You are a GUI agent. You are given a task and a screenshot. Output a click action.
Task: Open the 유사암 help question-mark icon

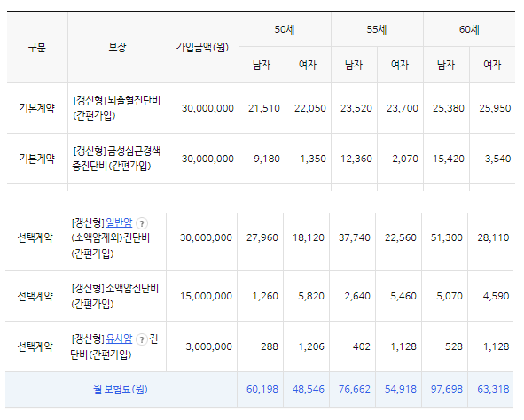(142, 339)
